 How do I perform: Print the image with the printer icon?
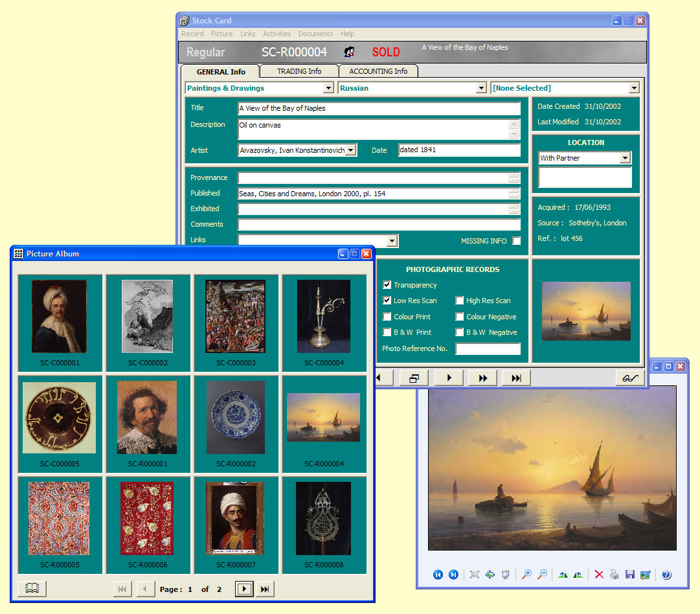[x=615, y=574]
